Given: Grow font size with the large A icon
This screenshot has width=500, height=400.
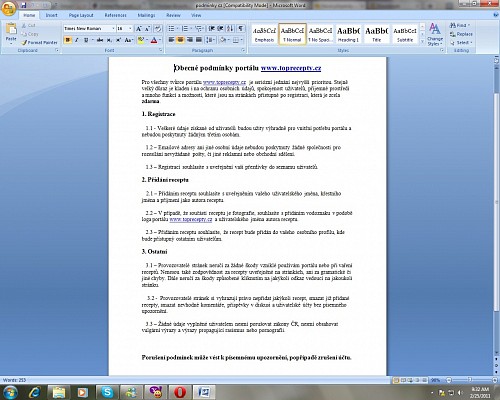Looking at the screenshot, I should [138, 29].
